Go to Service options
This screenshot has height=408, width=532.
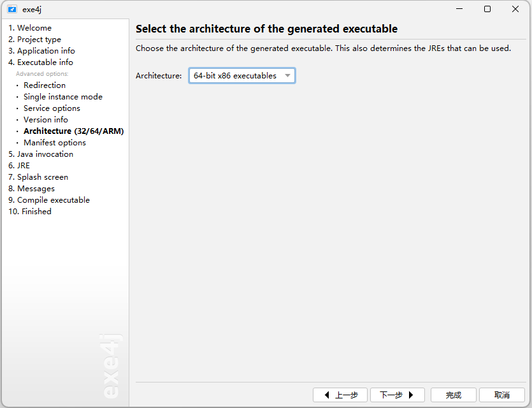pyautogui.click(x=52, y=108)
